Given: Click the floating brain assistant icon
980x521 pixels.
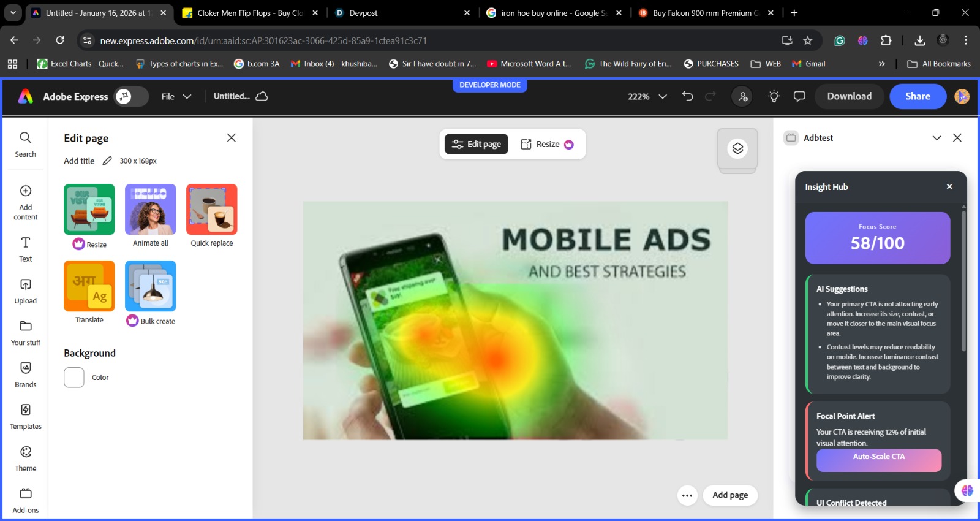Looking at the screenshot, I should coord(967,490).
